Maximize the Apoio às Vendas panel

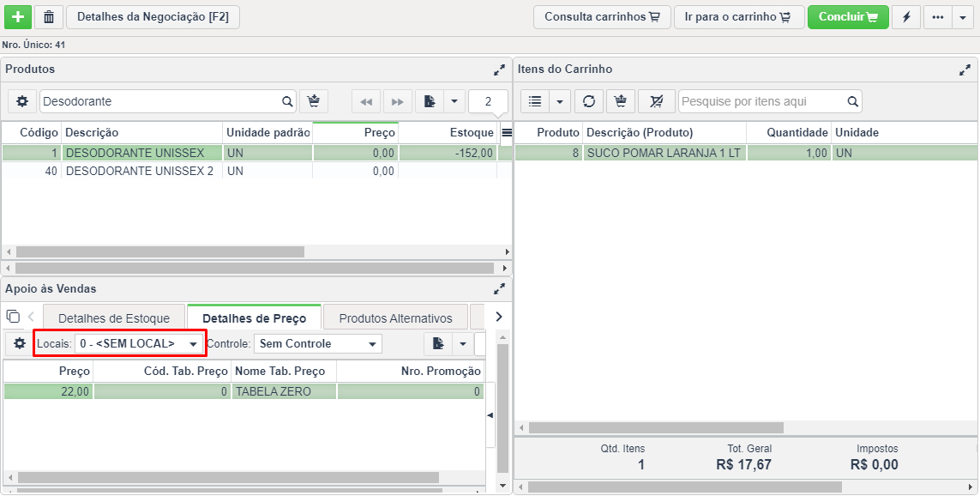[x=499, y=289]
